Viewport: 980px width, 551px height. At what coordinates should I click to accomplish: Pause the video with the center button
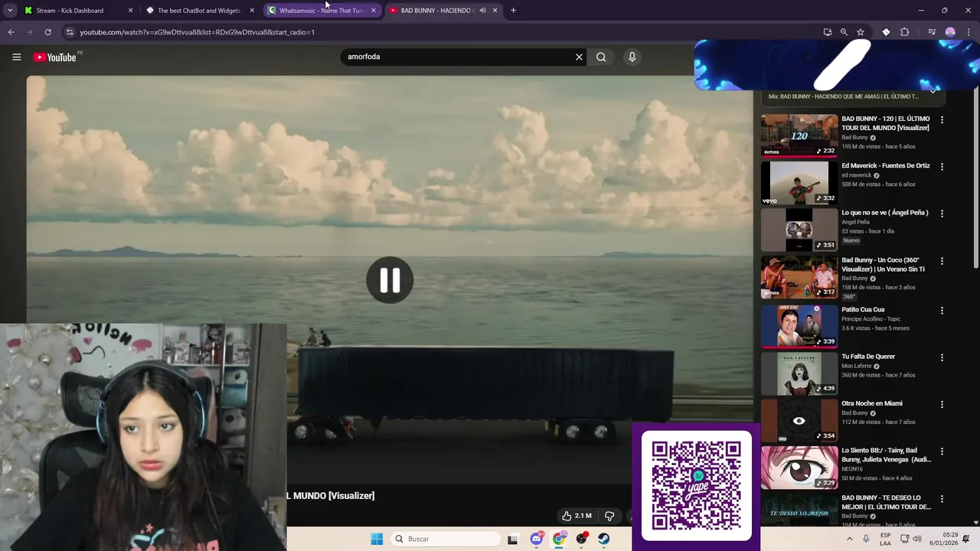(x=390, y=280)
